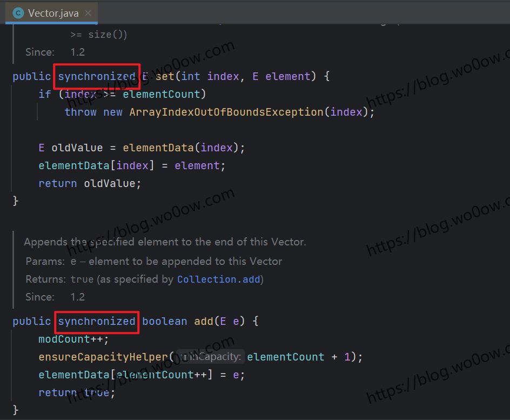Select the Vector.java tab
The height and width of the screenshot is (420, 510).
pos(52,13)
